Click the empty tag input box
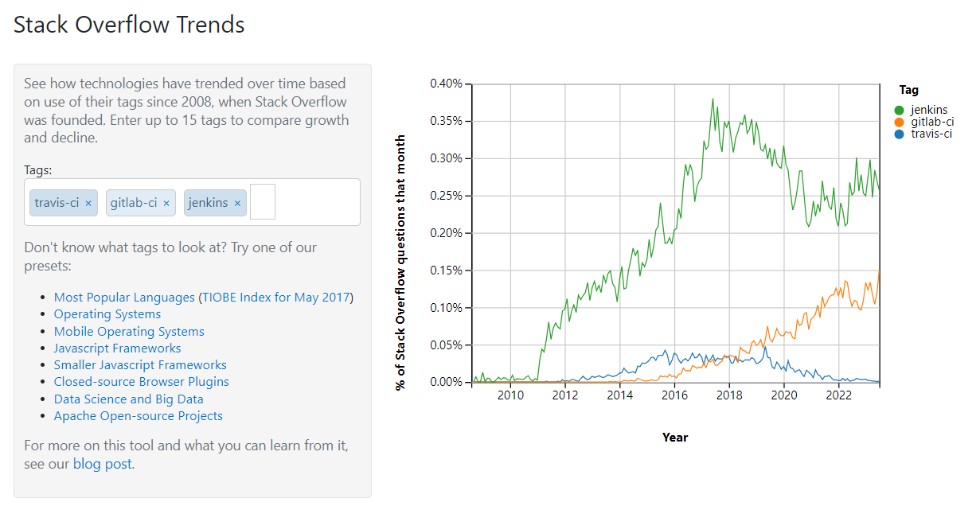Viewport: 980px width, 506px height. 263,202
